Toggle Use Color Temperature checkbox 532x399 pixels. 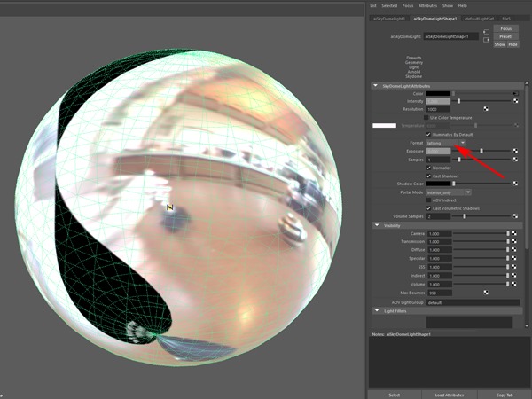point(426,118)
